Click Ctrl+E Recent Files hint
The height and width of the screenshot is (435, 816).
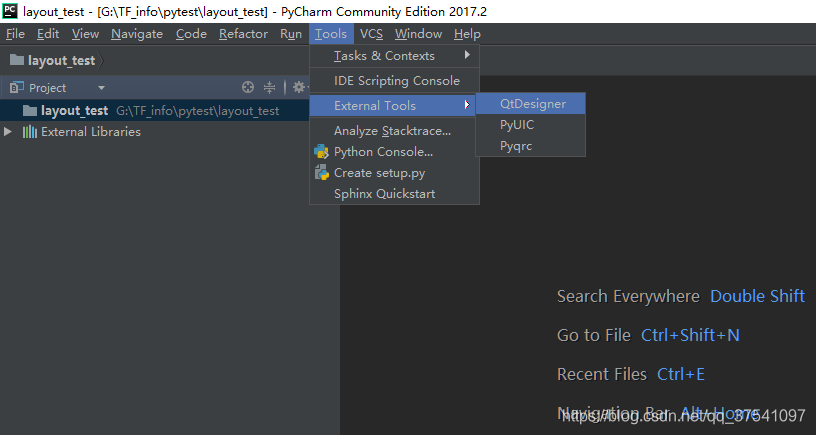click(x=681, y=374)
